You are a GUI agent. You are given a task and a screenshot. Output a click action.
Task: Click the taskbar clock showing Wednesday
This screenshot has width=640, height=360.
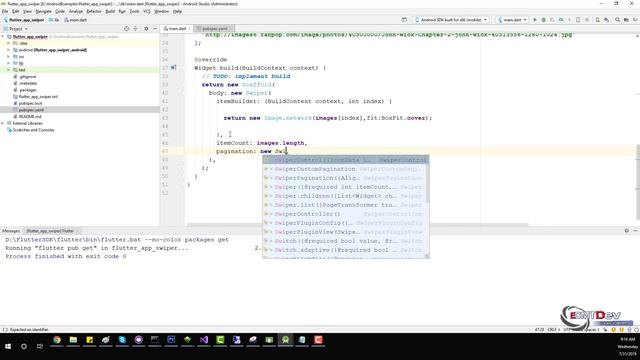(x=627, y=346)
